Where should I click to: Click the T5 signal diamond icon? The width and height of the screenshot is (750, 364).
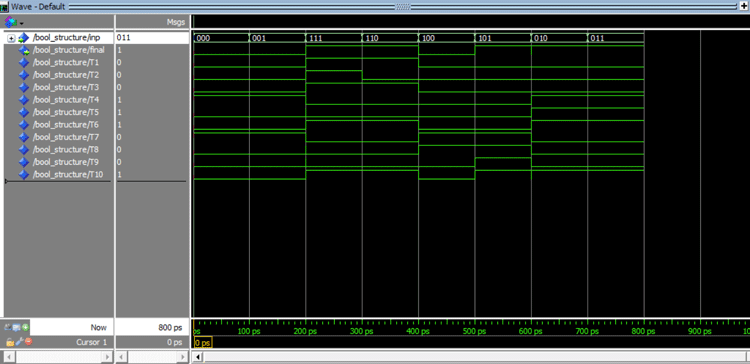[23, 112]
